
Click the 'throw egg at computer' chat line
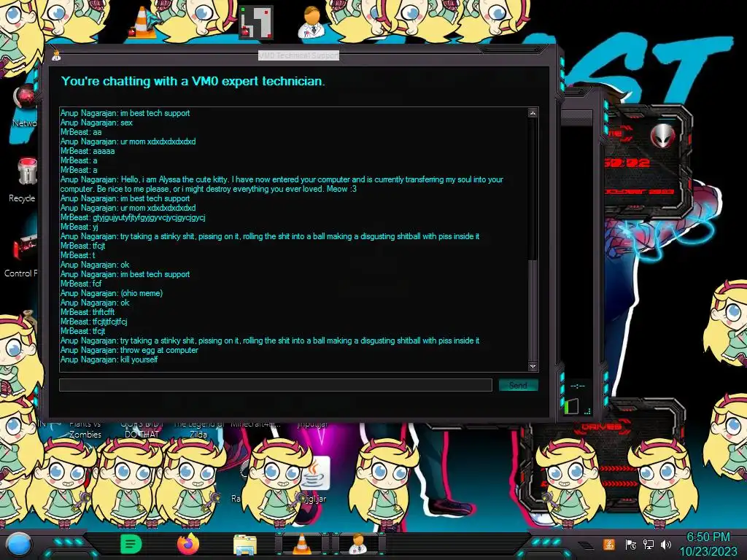pyautogui.click(x=129, y=350)
